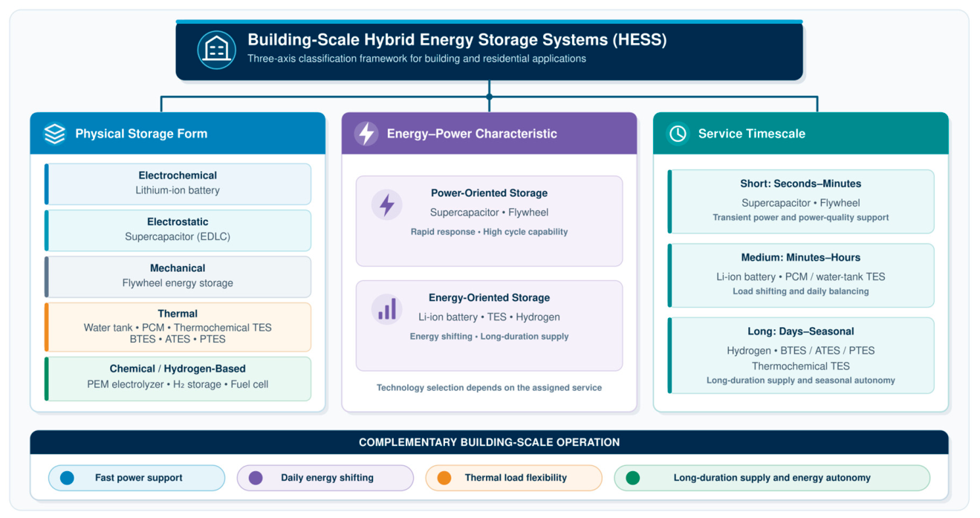Click the "Electrochemical" label
Screen dimensions: 980x518
pos(178,175)
